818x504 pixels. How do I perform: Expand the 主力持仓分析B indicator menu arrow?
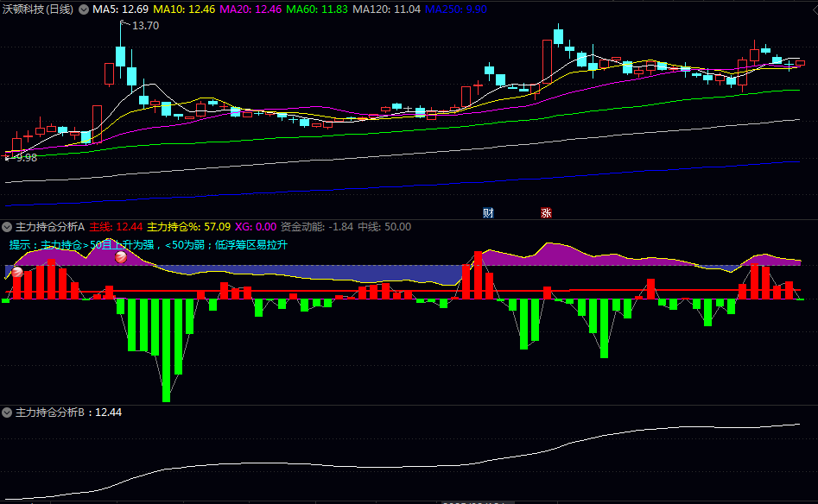[x=7, y=413]
